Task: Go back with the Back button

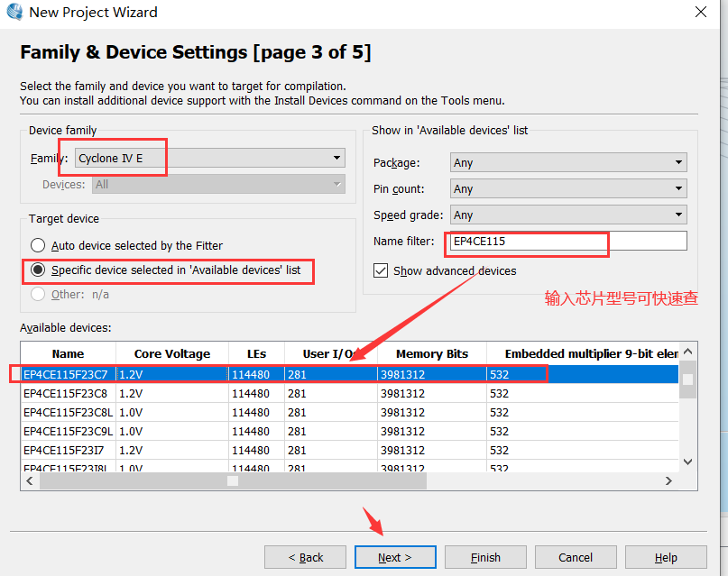Action: (x=306, y=557)
